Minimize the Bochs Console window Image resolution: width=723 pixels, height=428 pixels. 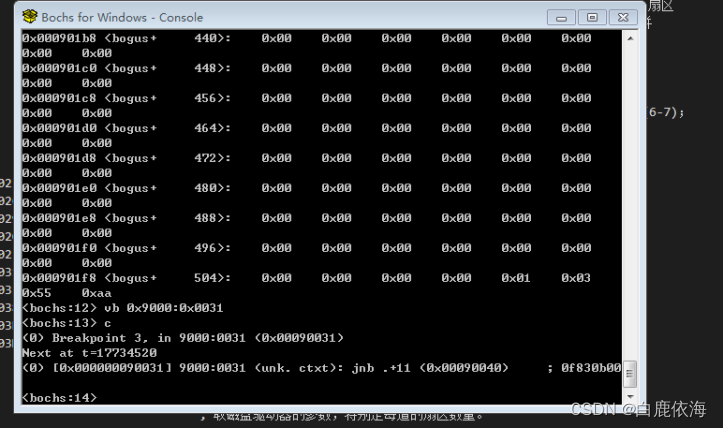pyautogui.click(x=561, y=18)
